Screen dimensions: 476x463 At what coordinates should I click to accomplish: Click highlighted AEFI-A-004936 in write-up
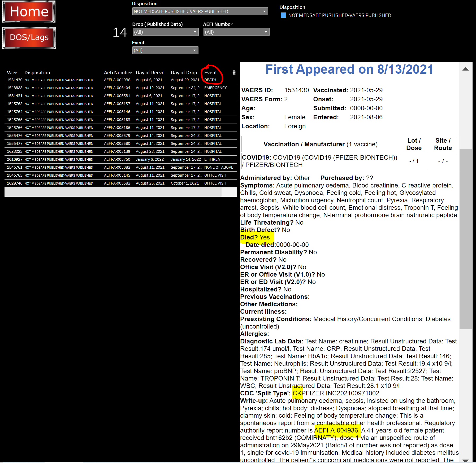[337, 430]
